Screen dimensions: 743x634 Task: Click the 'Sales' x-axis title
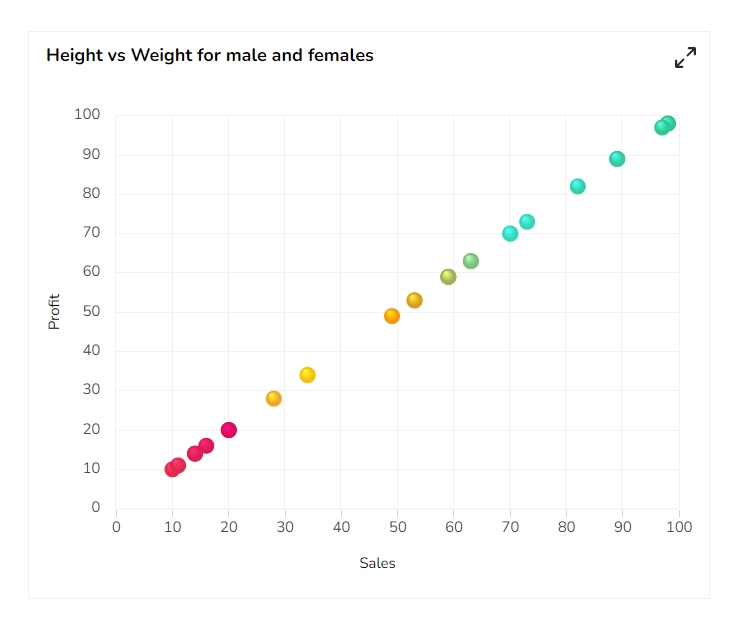point(378,563)
